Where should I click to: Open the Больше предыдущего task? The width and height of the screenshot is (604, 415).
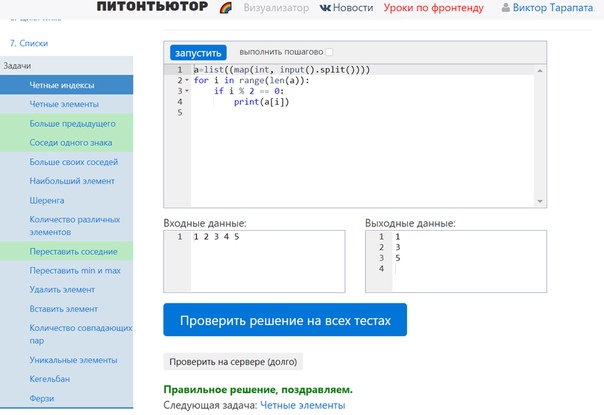[66, 123]
